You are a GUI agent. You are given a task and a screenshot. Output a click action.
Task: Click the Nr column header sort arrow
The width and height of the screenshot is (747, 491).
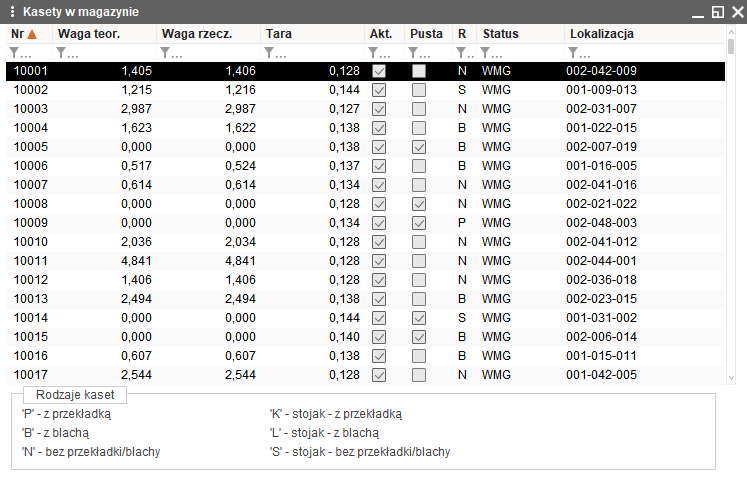[32, 34]
